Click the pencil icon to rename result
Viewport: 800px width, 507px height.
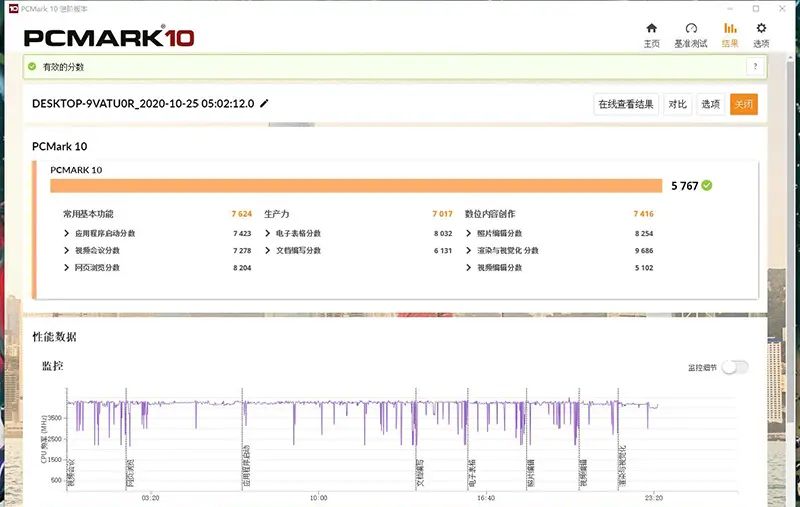[x=264, y=104]
